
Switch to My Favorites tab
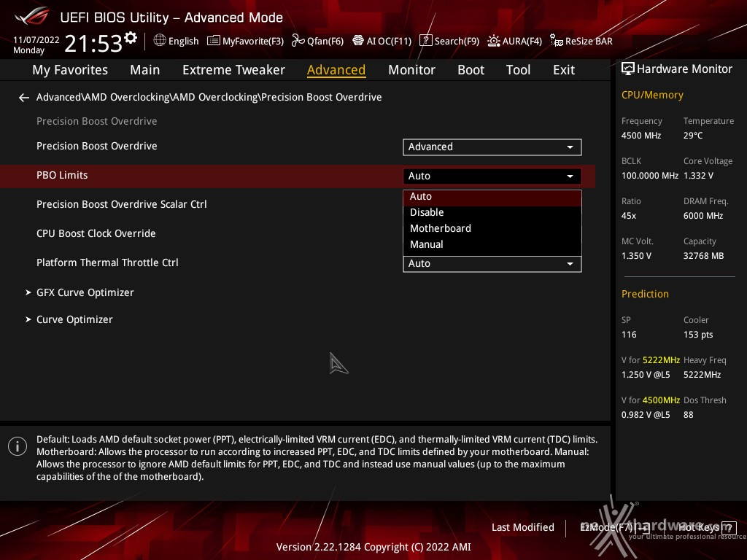[x=70, y=70]
